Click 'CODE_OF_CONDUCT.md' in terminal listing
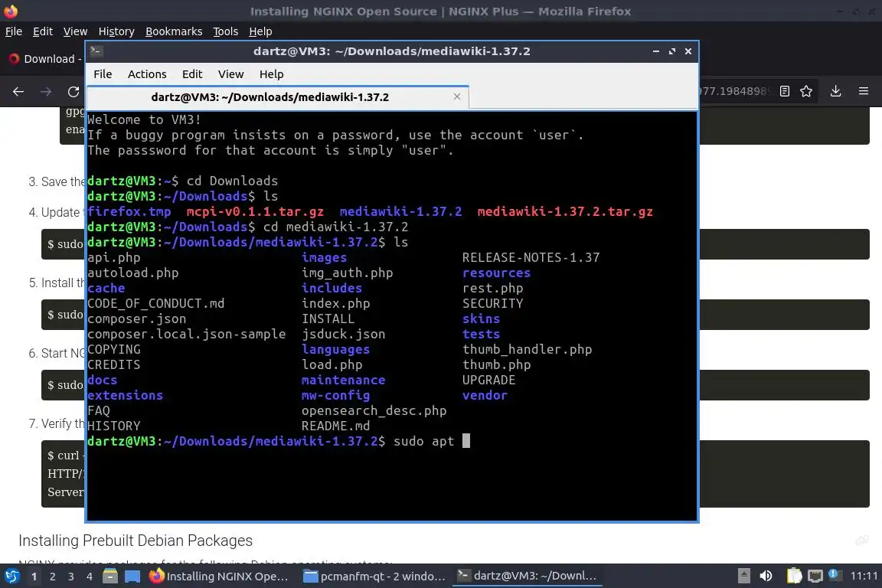This screenshot has height=588, width=882. (x=156, y=304)
